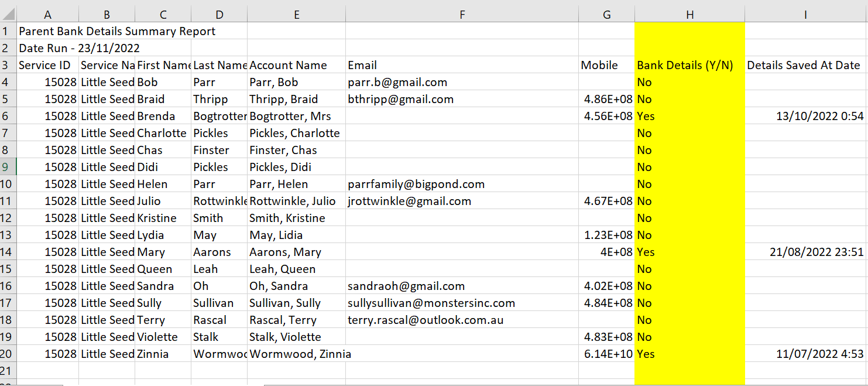868x386 pixels.
Task: Select the 6.14E+10 mobile cell
Action: point(608,354)
